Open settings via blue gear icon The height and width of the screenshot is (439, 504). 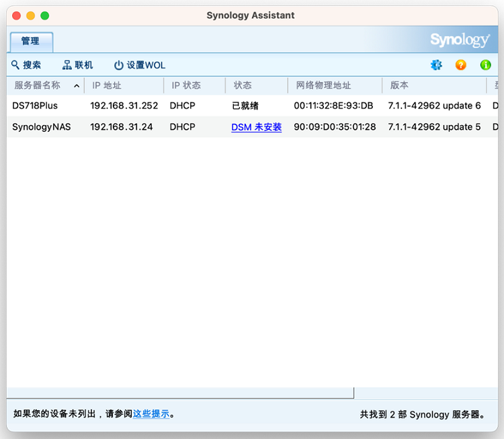click(x=436, y=65)
